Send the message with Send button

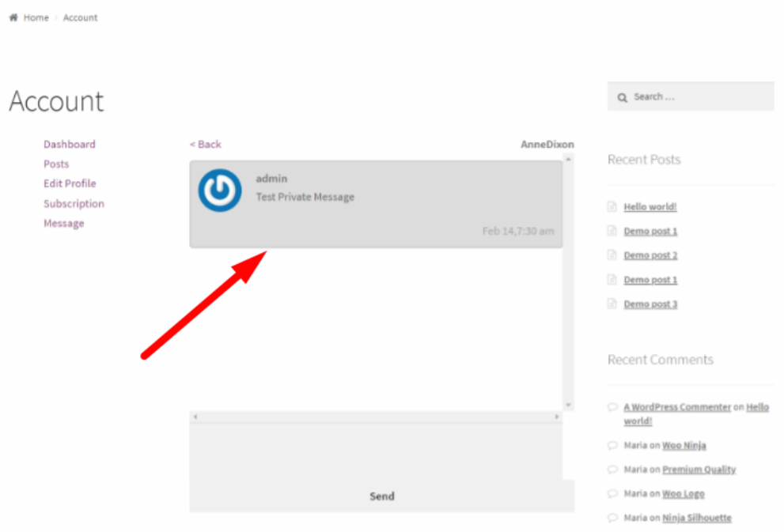point(382,496)
